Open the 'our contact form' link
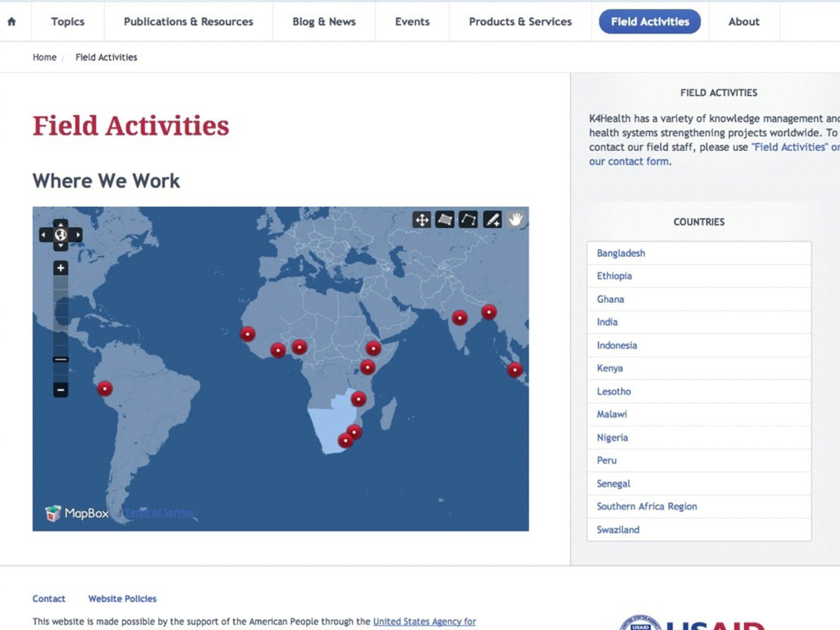This screenshot has height=630, width=840. click(x=629, y=162)
